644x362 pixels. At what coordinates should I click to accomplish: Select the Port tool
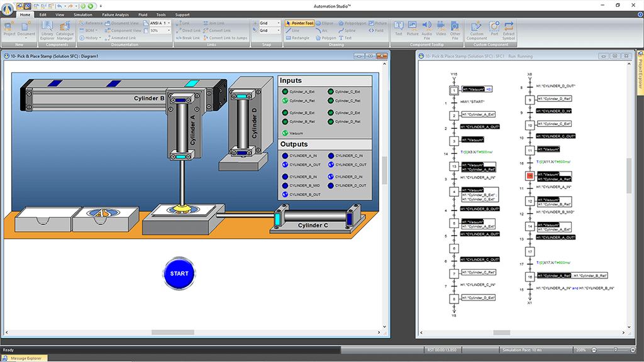click(x=494, y=29)
